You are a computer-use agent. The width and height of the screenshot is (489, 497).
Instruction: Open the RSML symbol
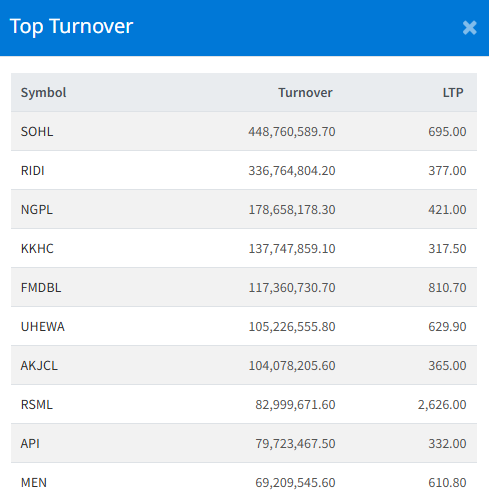[37, 405]
